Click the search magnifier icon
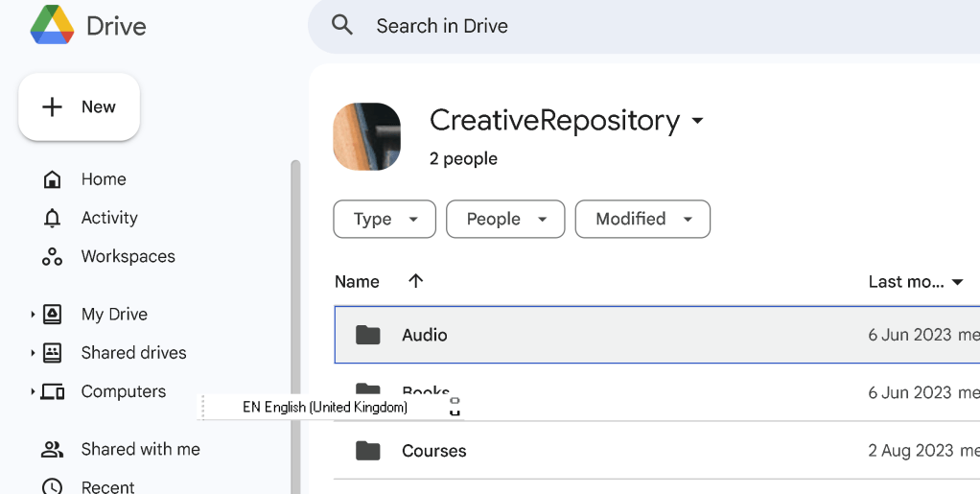980x494 pixels. pos(342,25)
